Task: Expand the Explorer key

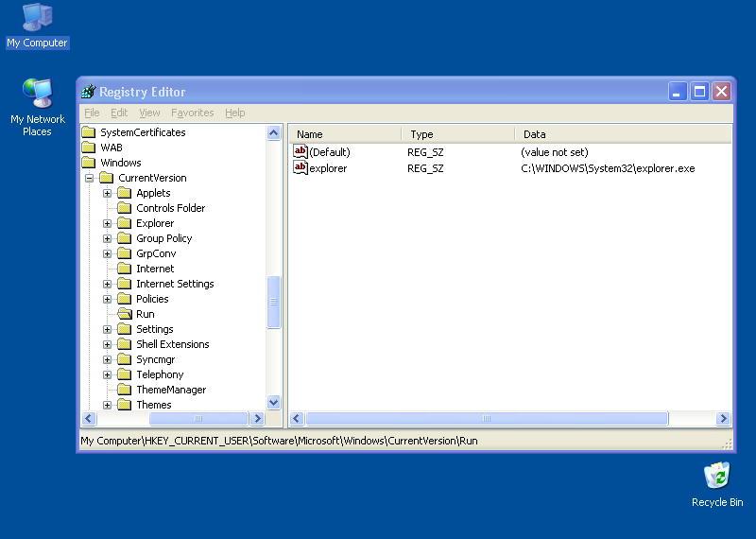Action: coord(107,223)
